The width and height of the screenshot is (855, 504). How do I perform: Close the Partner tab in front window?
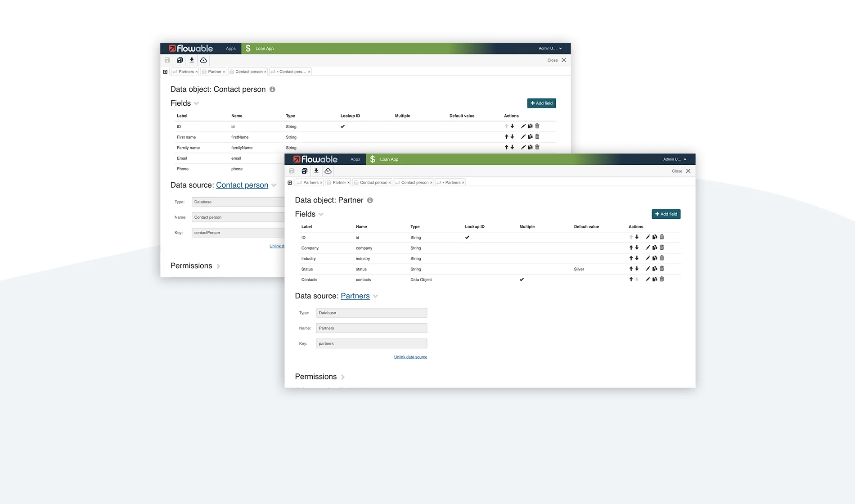[x=348, y=183]
